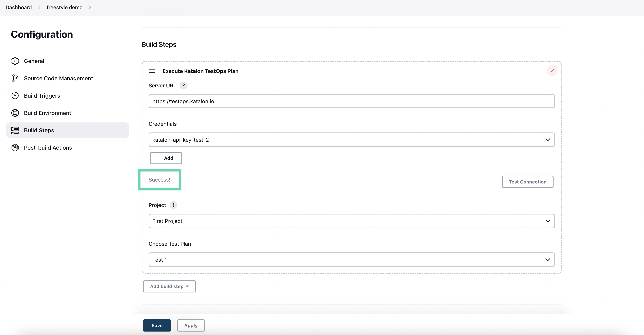The height and width of the screenshot is (335, 644).
Task: Click the Add build step button
Action: pyautogui.click(x=169, y=286)
